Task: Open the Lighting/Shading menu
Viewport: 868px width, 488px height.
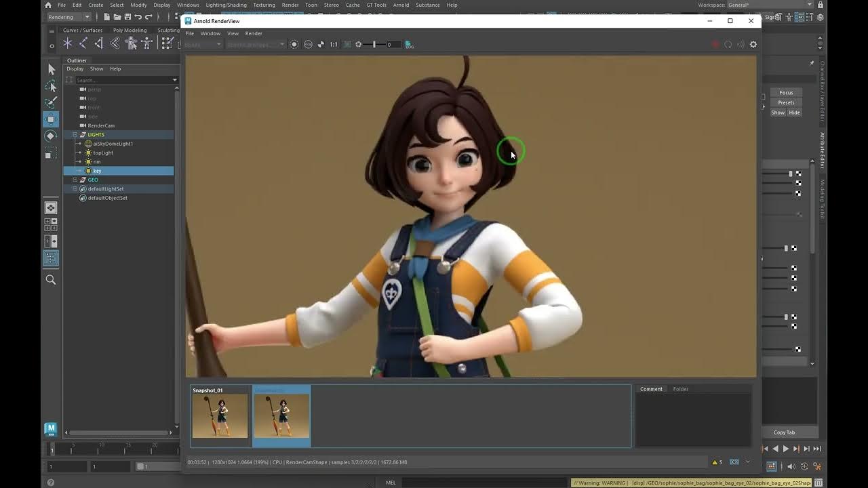Action: pyautogui.click(x=226, y=5)
